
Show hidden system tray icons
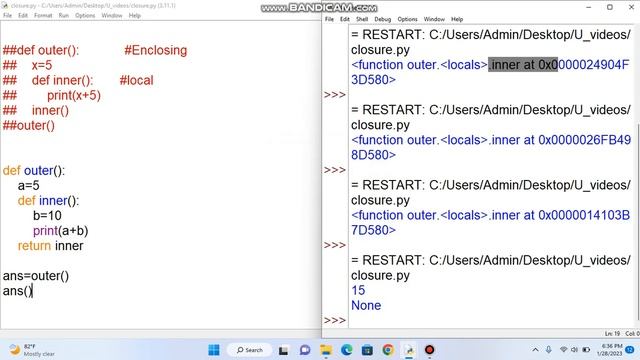[x=535, y=350]
